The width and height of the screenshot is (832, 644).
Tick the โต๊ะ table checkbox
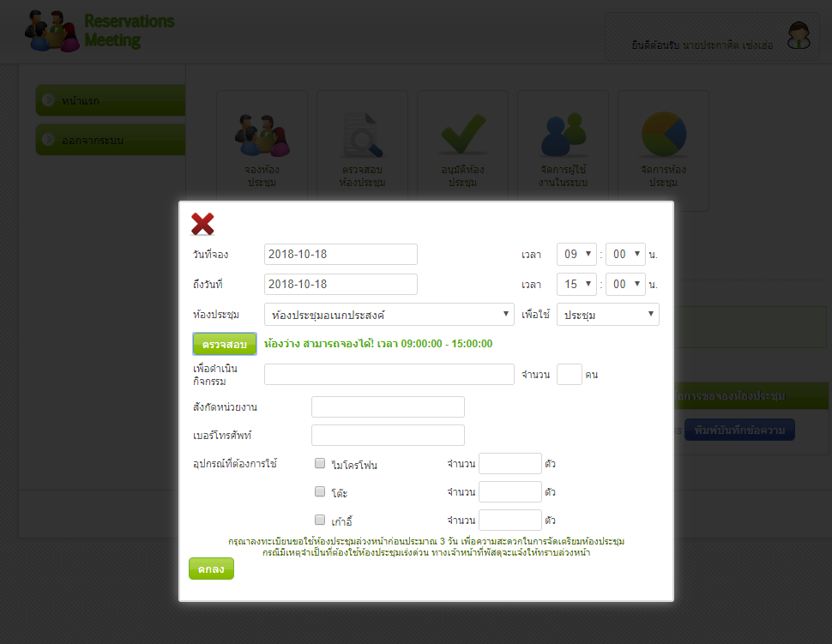320,491
